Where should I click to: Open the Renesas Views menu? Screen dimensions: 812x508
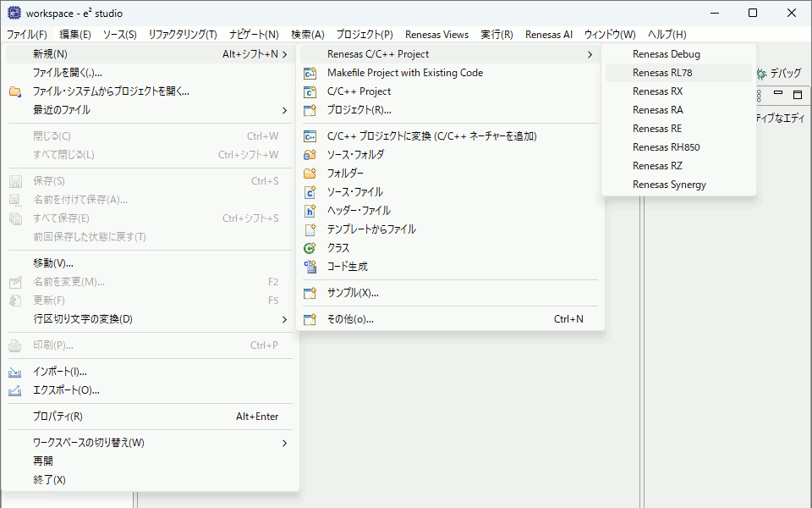436,35
